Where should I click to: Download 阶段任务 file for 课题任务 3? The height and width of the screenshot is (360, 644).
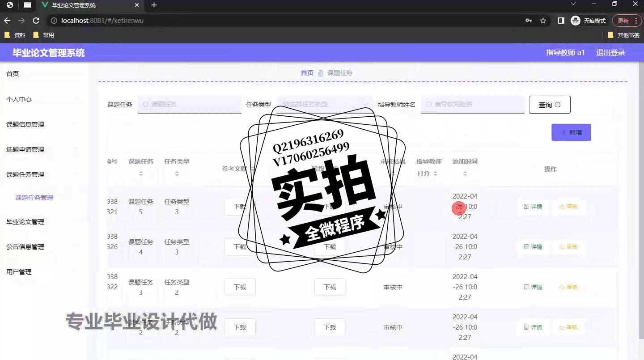(330, 287)
